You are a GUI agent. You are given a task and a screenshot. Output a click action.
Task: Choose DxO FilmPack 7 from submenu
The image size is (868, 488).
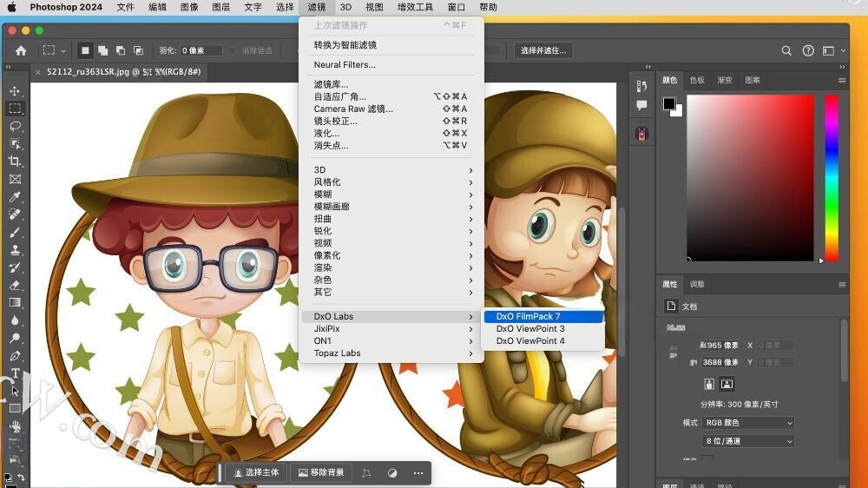(x=543, y=316)
